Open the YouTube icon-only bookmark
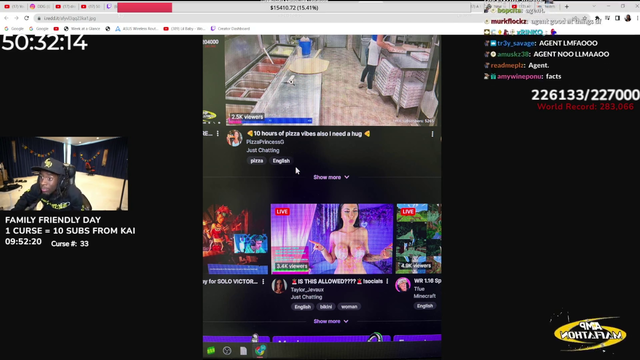This screenshot has width=640, height=360. coord(56,29)
